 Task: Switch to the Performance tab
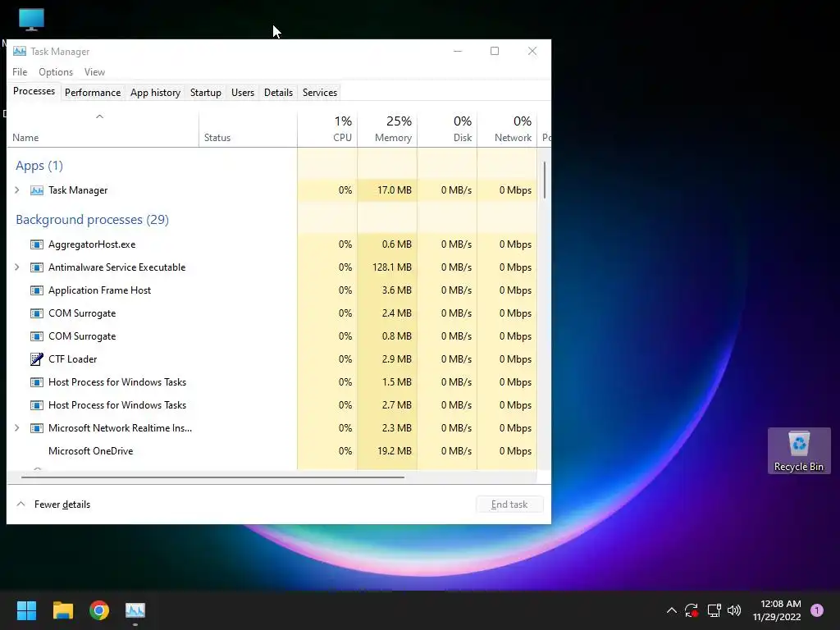93,93
